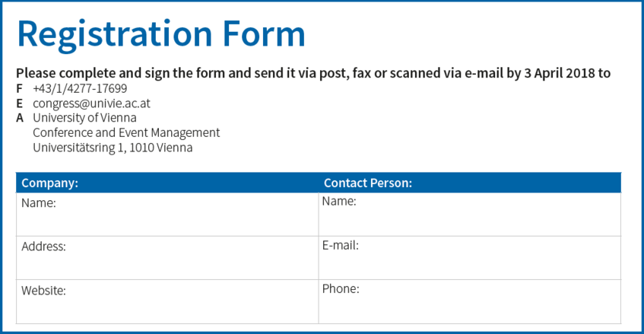Screen dimensions: 644x334
Task: Click the Contact Person Phone field
Action: [x=469, y=302]
